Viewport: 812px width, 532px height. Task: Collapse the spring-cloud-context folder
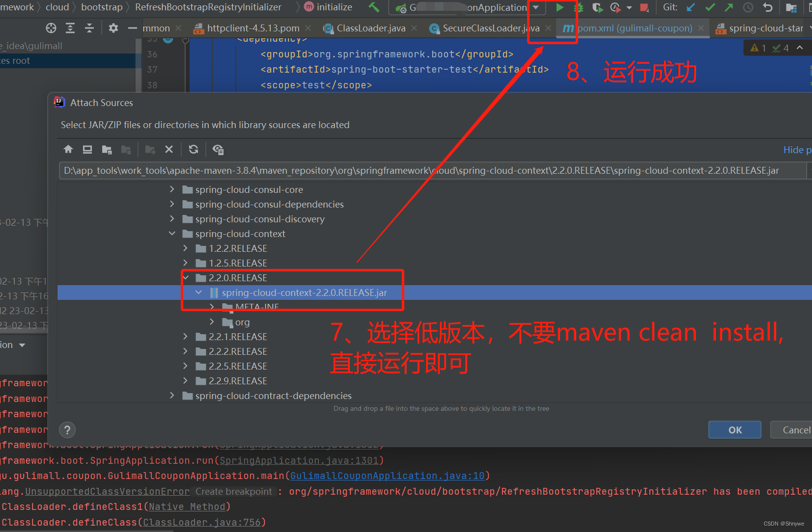click(x=172, y=234)
